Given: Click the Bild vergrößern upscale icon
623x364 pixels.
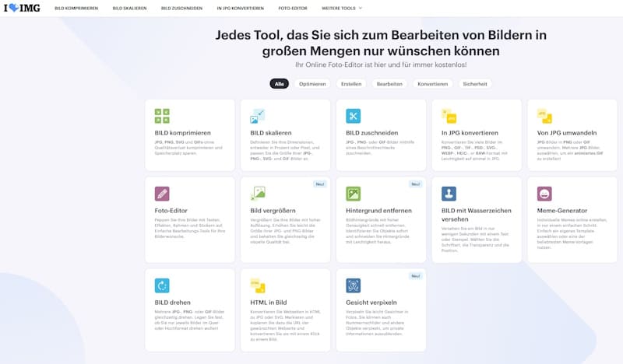Looking at the screenshot, I should pos(258,194).
